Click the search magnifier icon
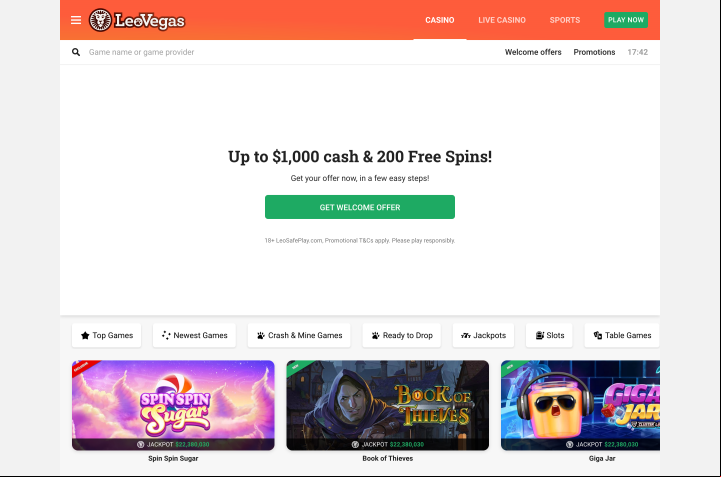 click(76, 52)
